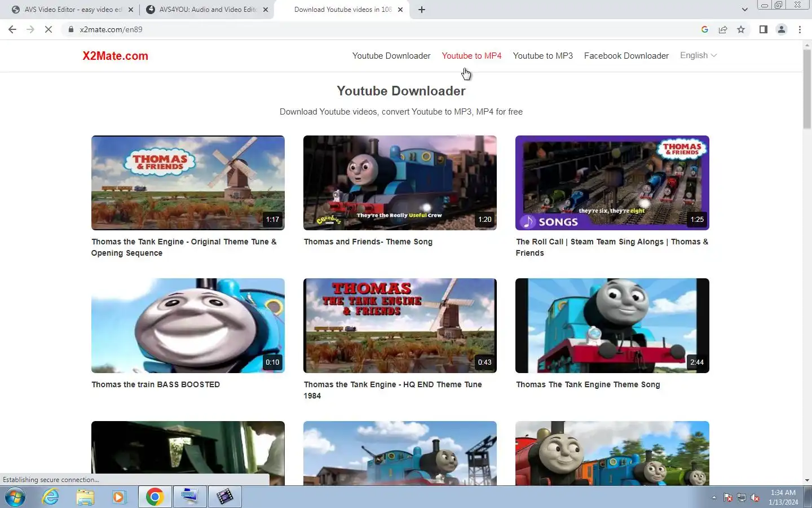Go back with the browser back arrow

point(12,29)
